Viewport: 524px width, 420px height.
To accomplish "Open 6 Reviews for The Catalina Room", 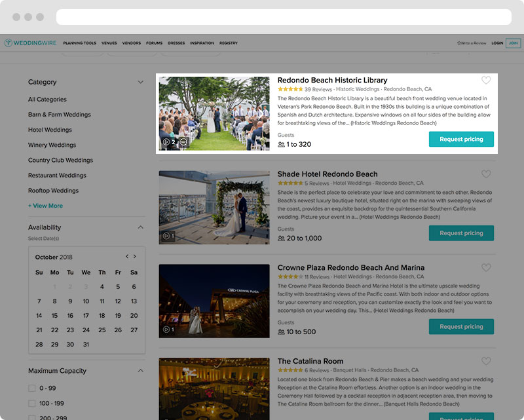I will tap(317, 370).
